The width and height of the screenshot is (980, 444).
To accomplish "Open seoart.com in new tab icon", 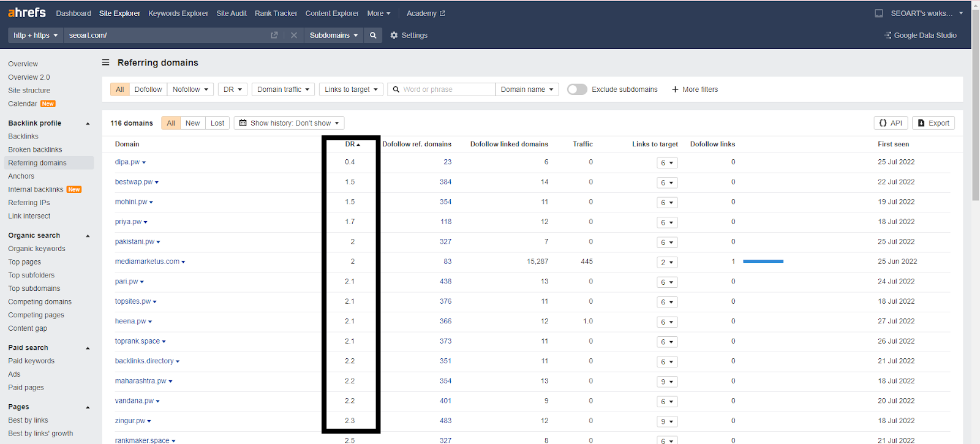I will point(274,36).
